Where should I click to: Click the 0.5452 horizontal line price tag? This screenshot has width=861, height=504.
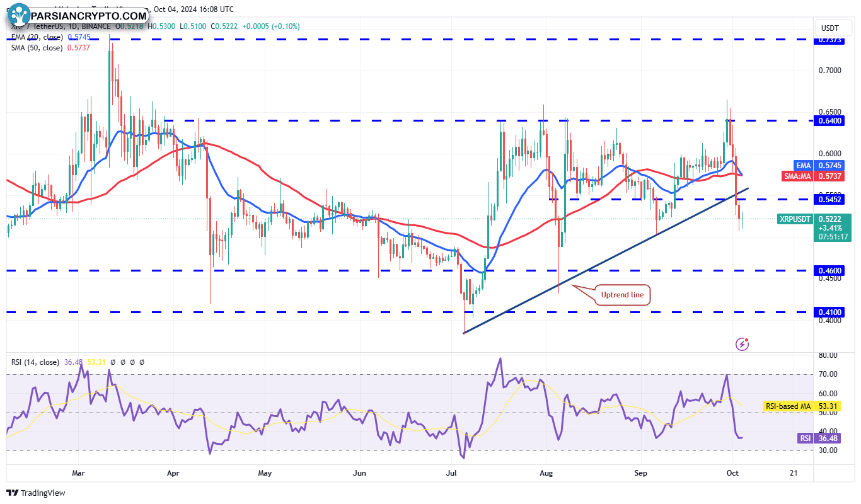(830, 199)
